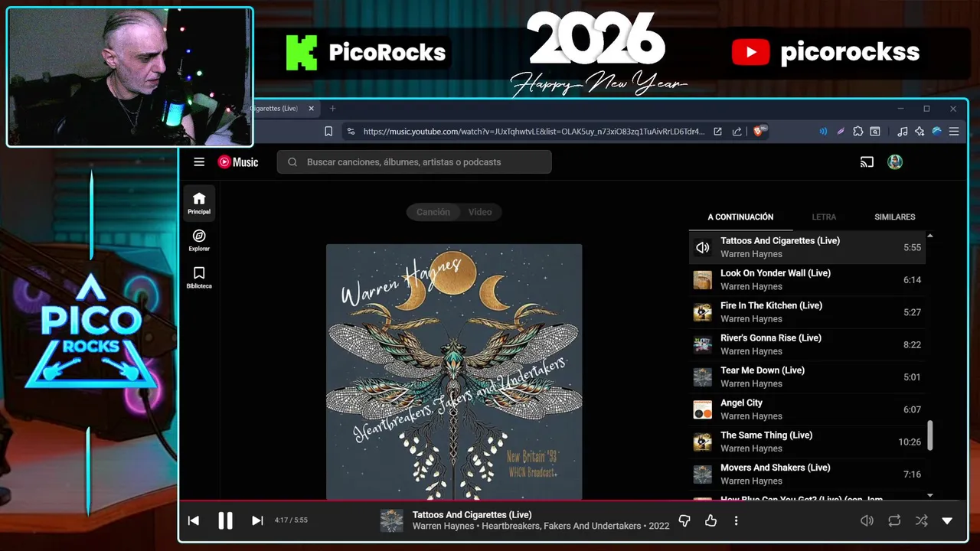Open the browser main menu
The height and width of the screenshot is (551, 980).
(x=954, y=132)
